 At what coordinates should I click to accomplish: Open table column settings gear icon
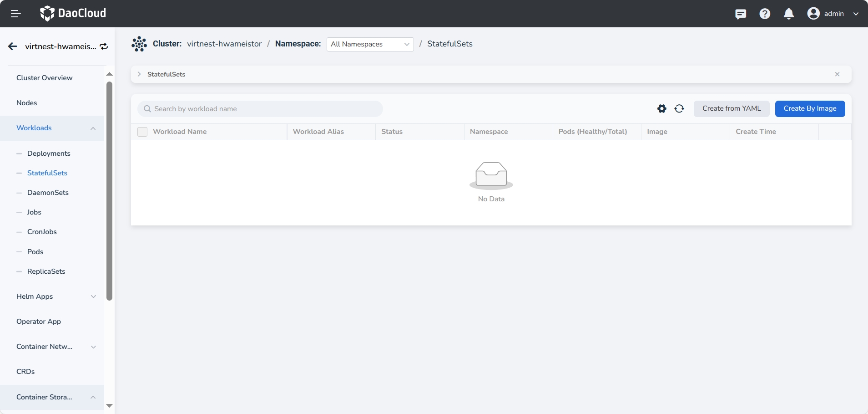point(662,109)
